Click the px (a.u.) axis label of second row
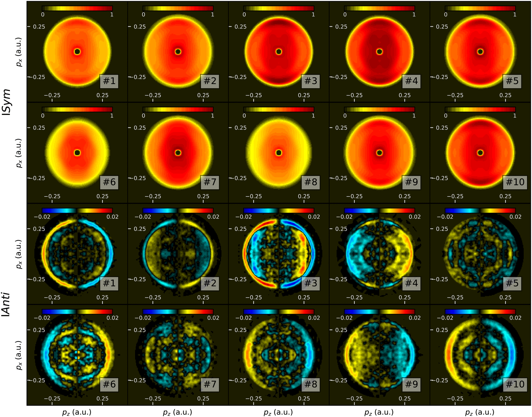The height and width of the screenshot is (417, 532). 19,153
